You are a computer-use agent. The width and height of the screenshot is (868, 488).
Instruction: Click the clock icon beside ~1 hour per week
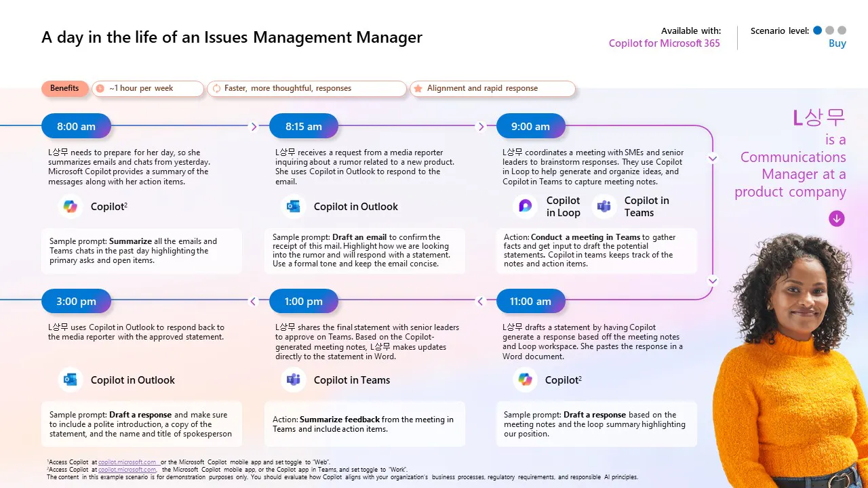point(100,89)
